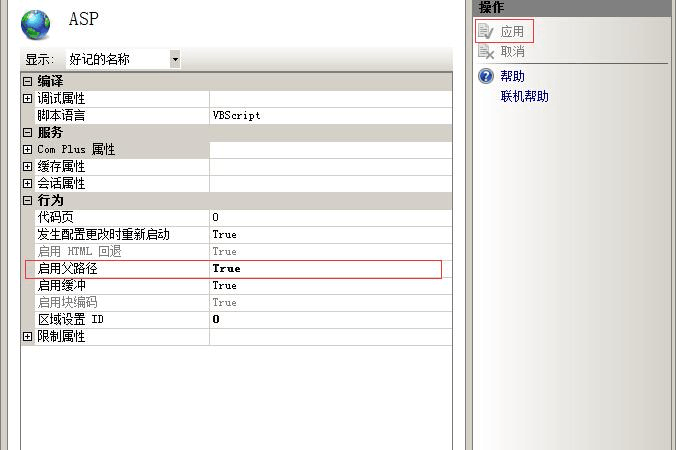This screenshot has width=676, height=450.
Task: Select the 脚本语言 VBScript value
Action: (236, 115)
